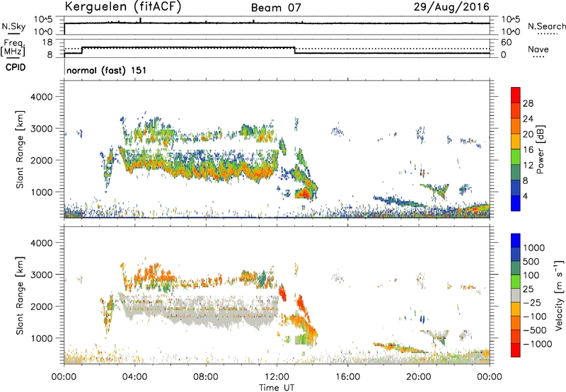Click the grey -25 to 25 velocity colorbar segment

click(x=516, y=296)
